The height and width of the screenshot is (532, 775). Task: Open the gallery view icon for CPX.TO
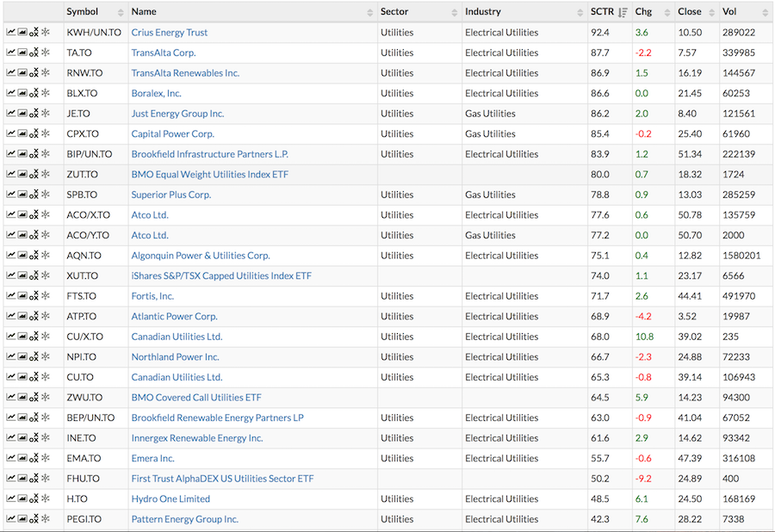point(22,133)
